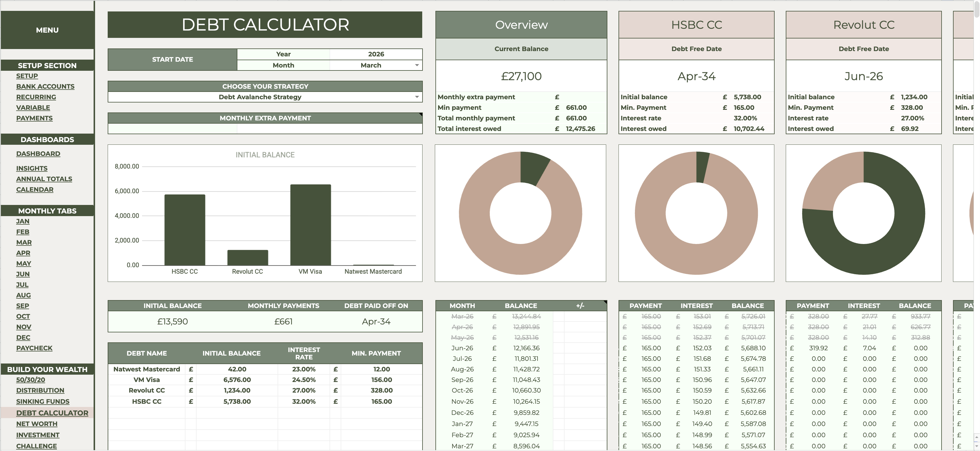
Task: Click the Jun-26 balance 12,166.36 cell
Action: coord(526,348)
